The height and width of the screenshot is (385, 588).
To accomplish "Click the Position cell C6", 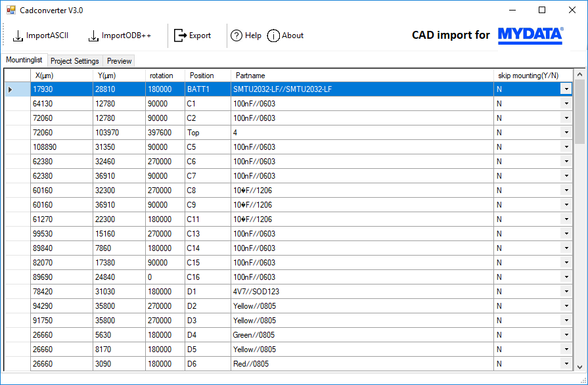I will (208, 162).
